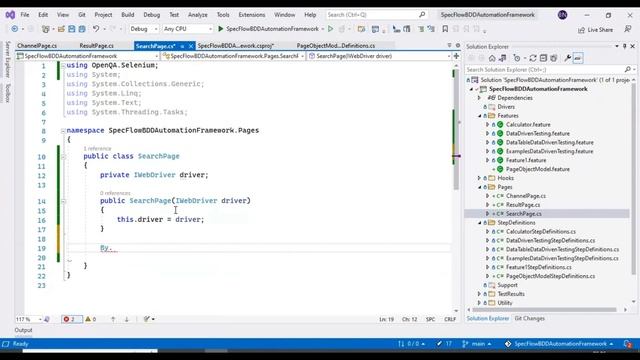Image resolution: width=640 pixels, height=360 pixels.
Task: Click the Live Share icon
Action: pyautogui.click(x=581, y=30)
